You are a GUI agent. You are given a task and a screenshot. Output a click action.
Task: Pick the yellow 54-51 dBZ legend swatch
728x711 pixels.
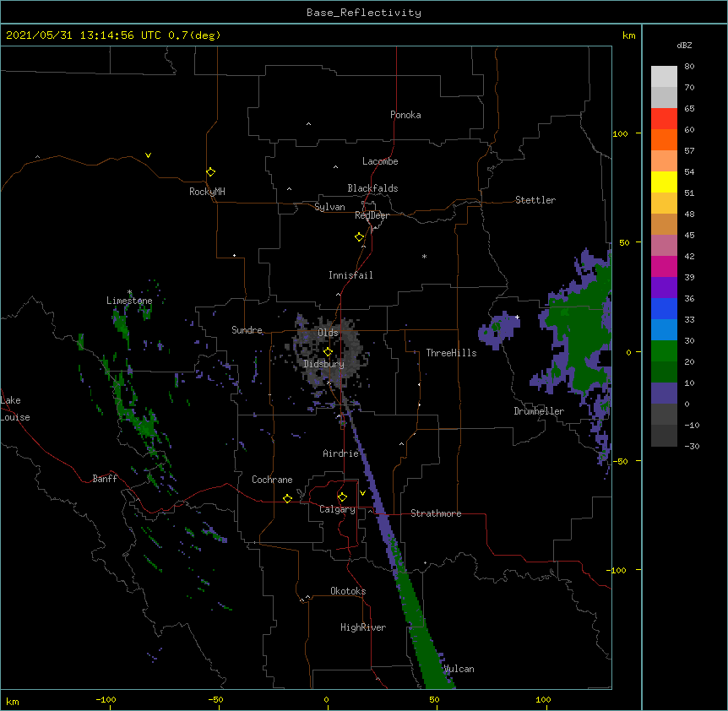[x=664, y=182]
